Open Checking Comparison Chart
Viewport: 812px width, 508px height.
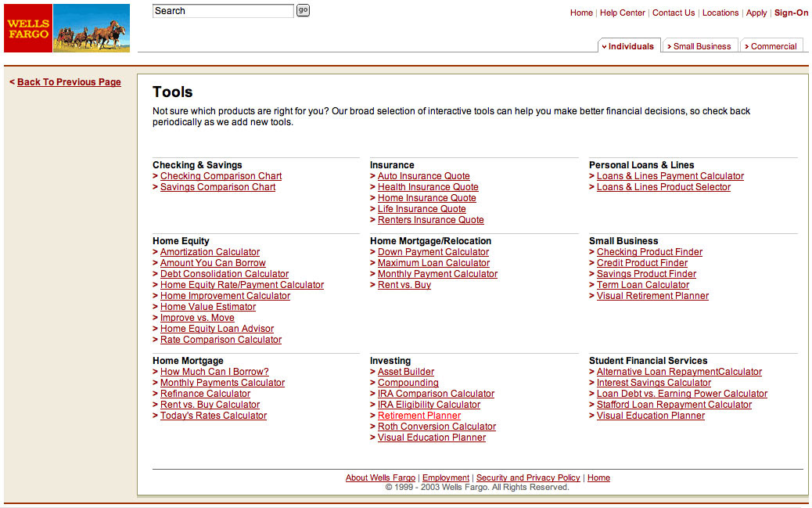pyautogui.click(x=221, y=176)
